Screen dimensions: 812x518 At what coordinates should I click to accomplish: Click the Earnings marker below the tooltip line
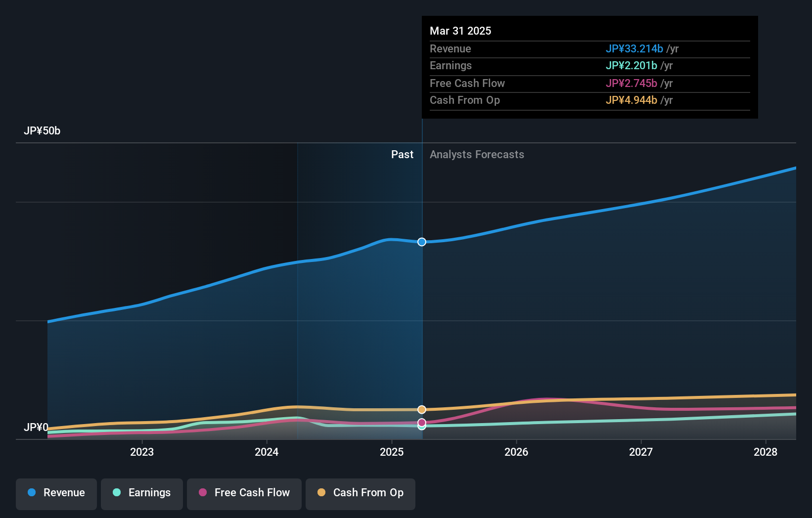pyautogui.click(x=421, y=426)
